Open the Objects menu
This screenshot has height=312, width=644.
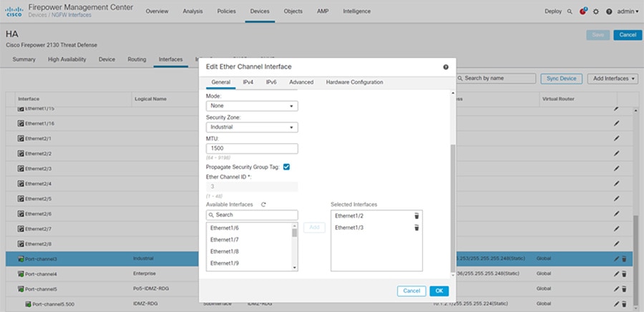tap(293, 11)
